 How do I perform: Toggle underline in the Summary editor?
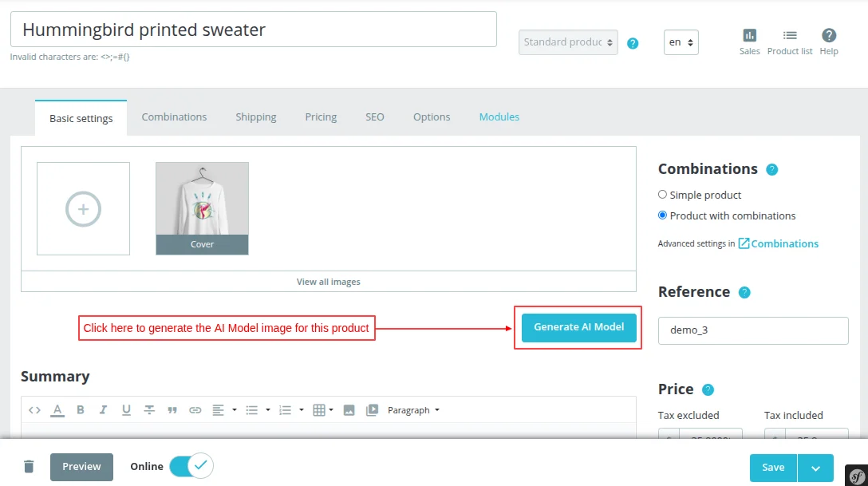tap(126, 409)
